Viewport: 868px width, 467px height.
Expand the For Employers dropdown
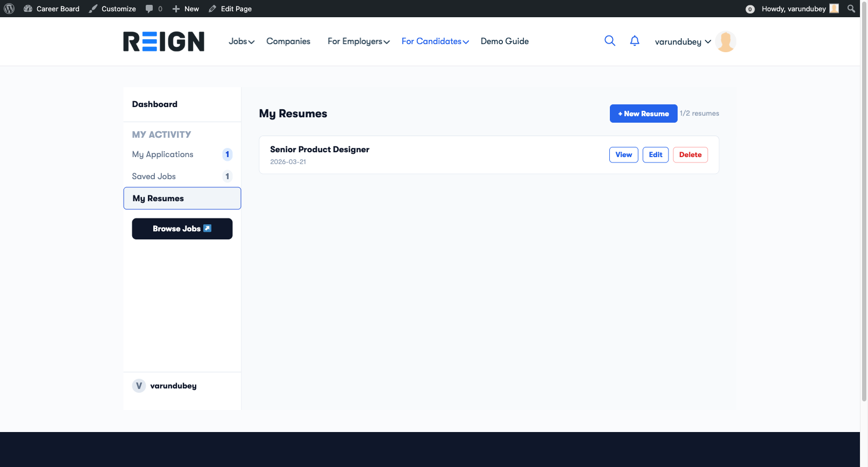coord(359,41)
